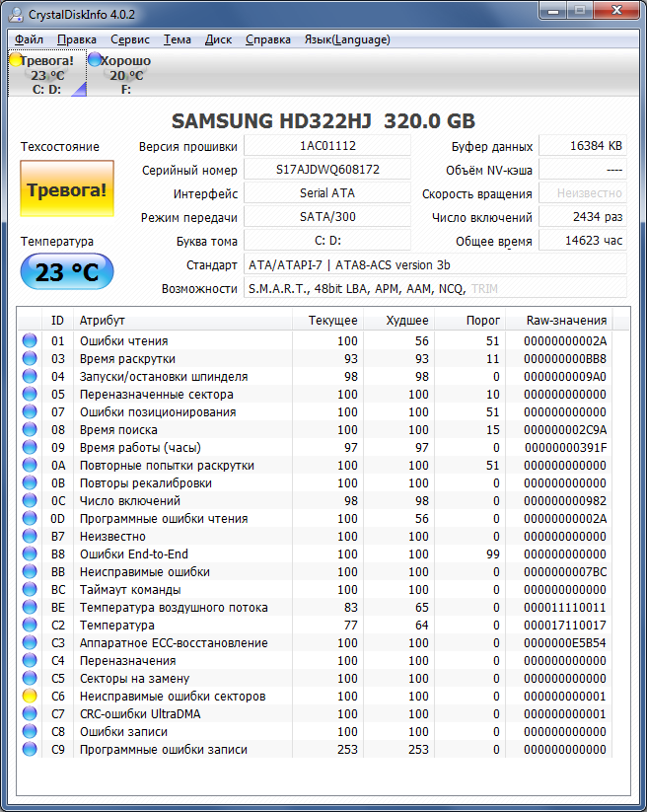Click status orb for Время раскрутки row
The height and width of the screenshot is (812, 647).
coord(30,358)
